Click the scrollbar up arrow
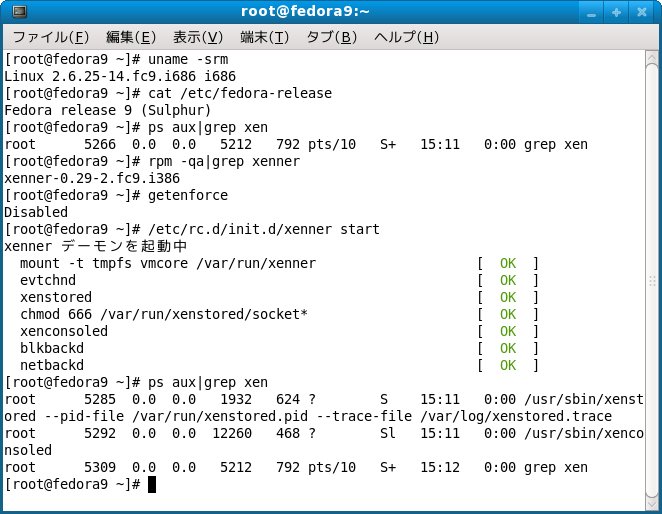 pos(652,58)
